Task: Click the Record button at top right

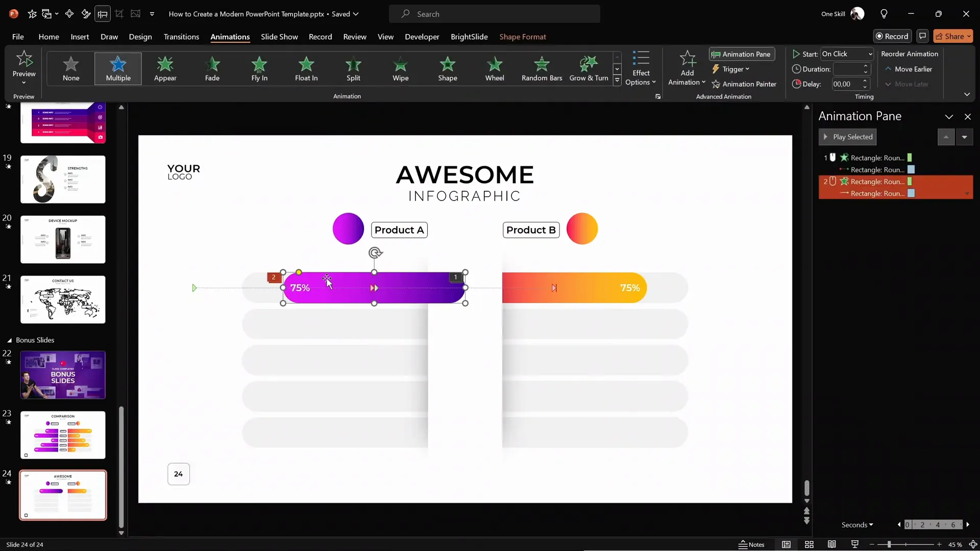Action: (x=892, y=36)
